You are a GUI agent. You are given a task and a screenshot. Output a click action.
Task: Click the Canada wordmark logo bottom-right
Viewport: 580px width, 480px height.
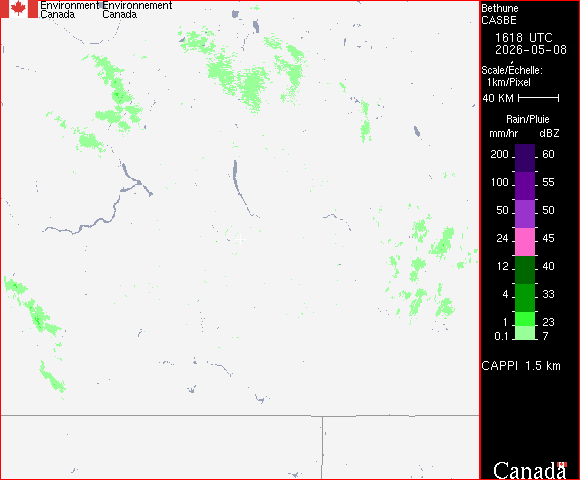529,470
